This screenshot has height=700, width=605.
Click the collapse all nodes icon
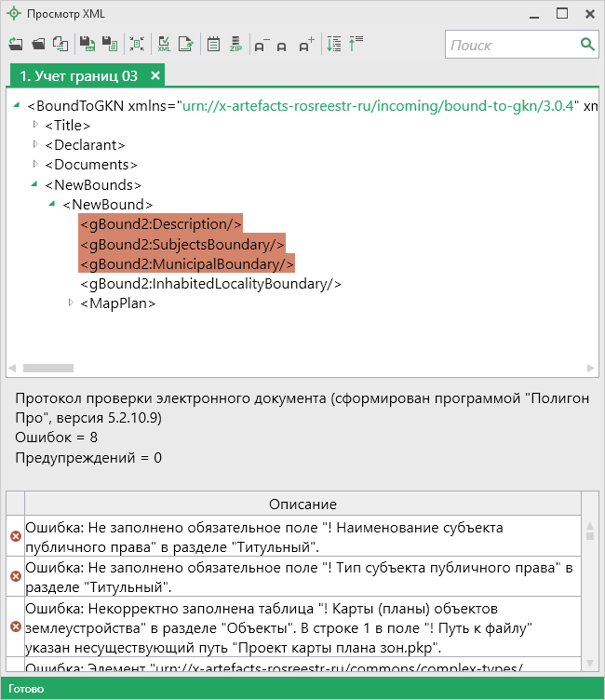click(x=356, y=44)
